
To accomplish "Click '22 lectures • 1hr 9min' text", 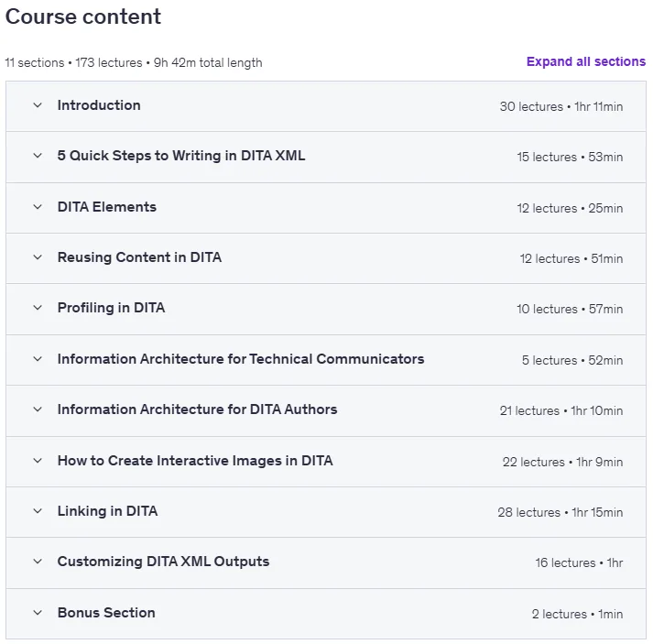I will pyautogui.click(x=562, y=462).
